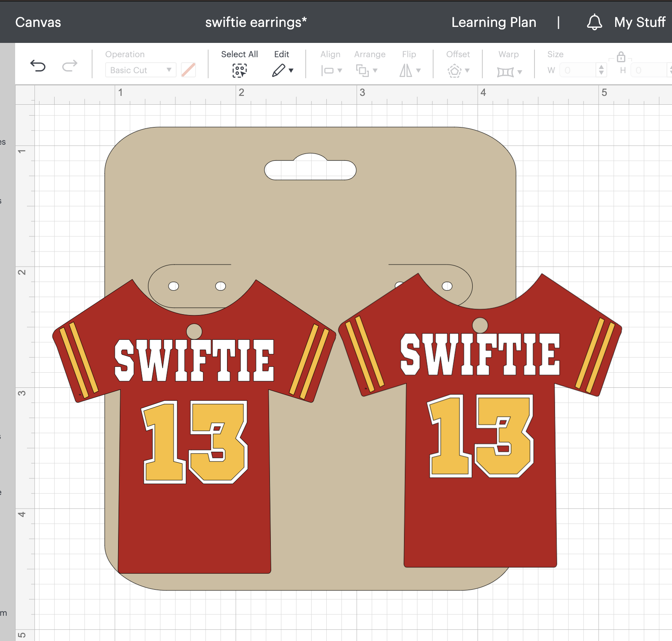Image resolution: width=672 pixels, height=641 pixels.
Task: Click the Arrange layers icon
Action: click(x=362, y=70)
